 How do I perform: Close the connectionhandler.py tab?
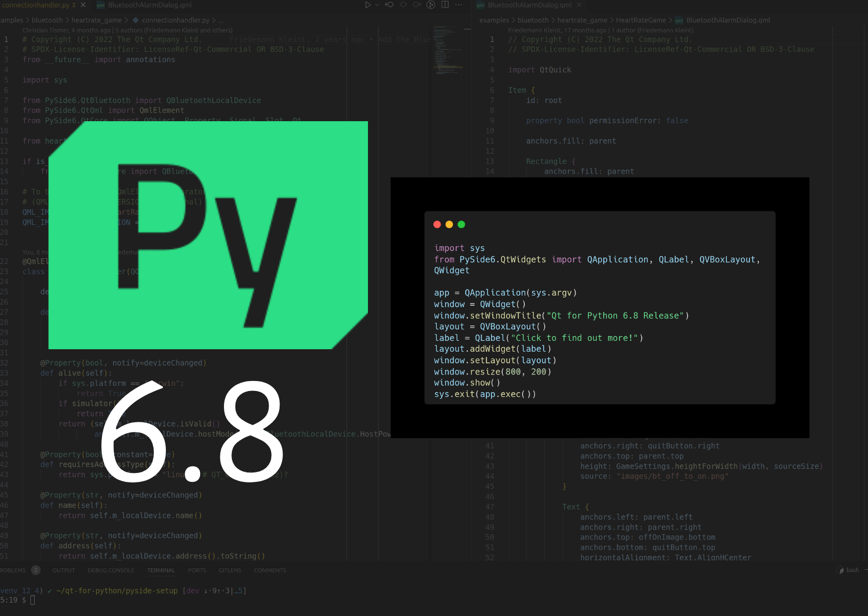coord(83,5)
